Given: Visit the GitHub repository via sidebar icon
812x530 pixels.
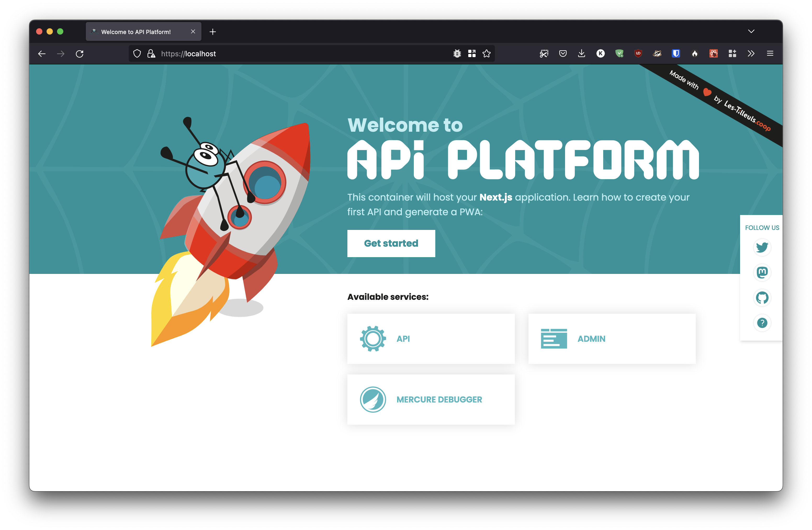Looking at the screenshot, I should coord(762,298).
